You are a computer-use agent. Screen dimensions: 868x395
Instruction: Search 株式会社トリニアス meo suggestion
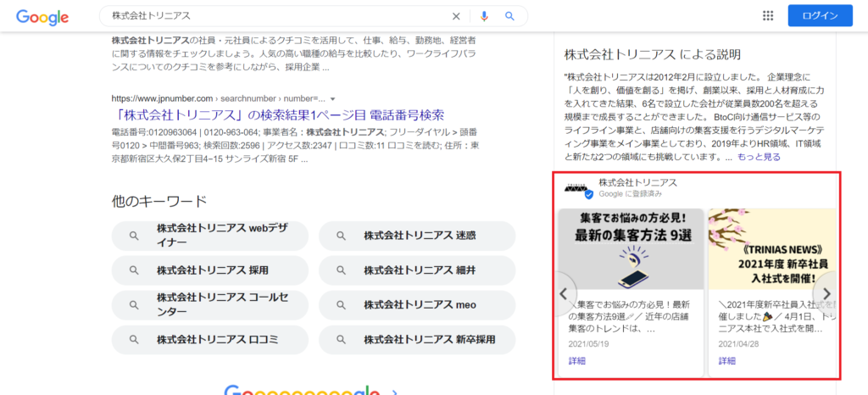[x=417, y=305]
